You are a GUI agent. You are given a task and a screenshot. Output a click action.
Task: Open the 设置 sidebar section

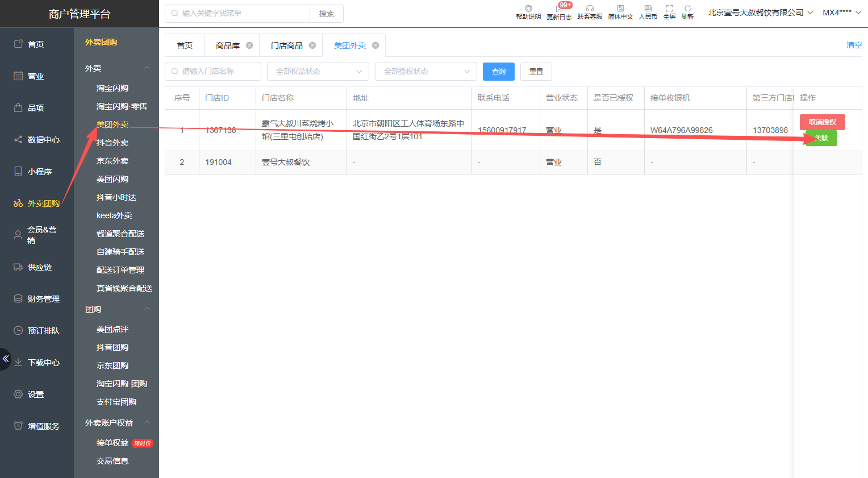(37, 394)
